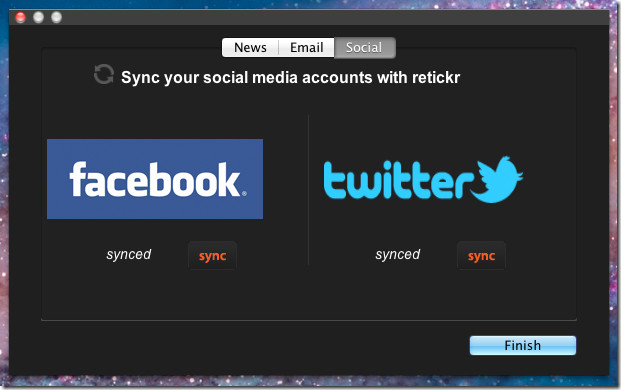Click the Twitter logo
The image size is (621, 390).
[423, 180]
